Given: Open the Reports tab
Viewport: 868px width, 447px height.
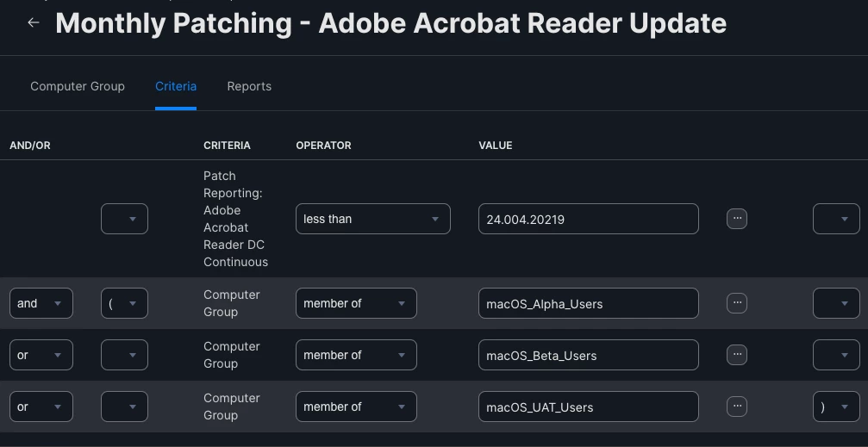Looking at the screenshot, I should (249, 86).
